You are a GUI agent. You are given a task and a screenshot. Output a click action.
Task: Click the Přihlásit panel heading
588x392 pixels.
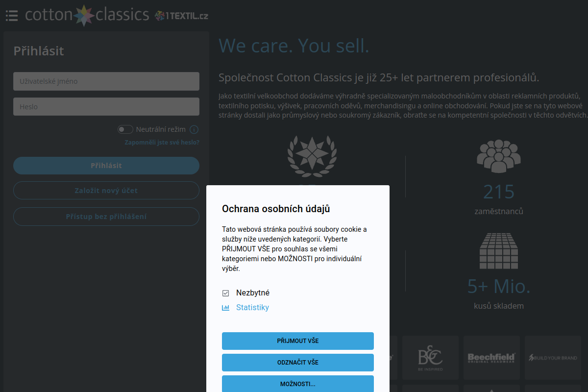(x=39, y=51)
